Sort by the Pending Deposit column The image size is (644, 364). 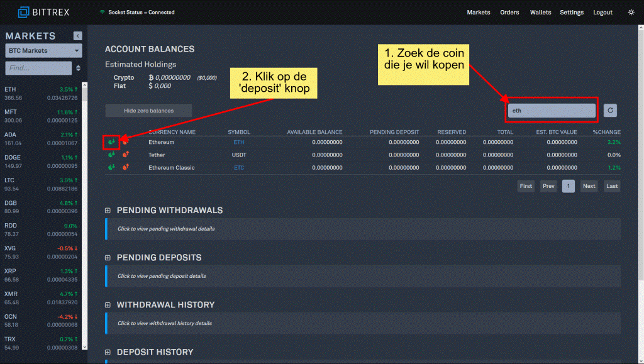pos(394,132)
